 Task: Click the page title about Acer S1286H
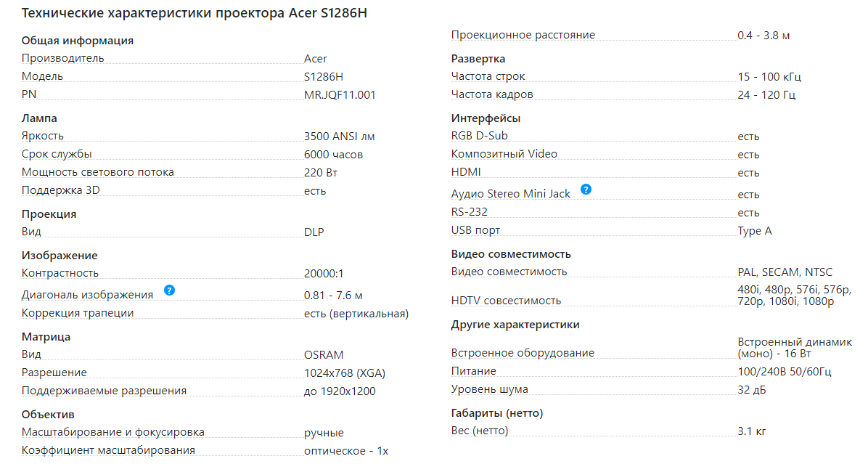[x=194, y=14]
